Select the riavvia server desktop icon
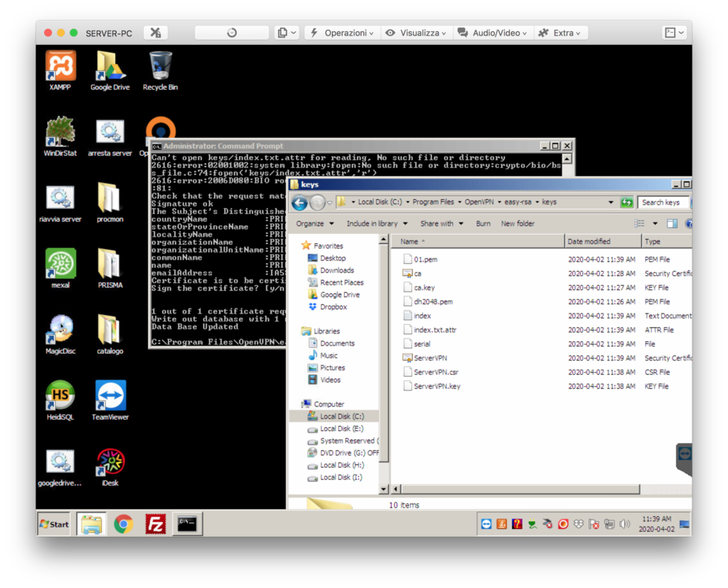 click(x=60, y=203)
